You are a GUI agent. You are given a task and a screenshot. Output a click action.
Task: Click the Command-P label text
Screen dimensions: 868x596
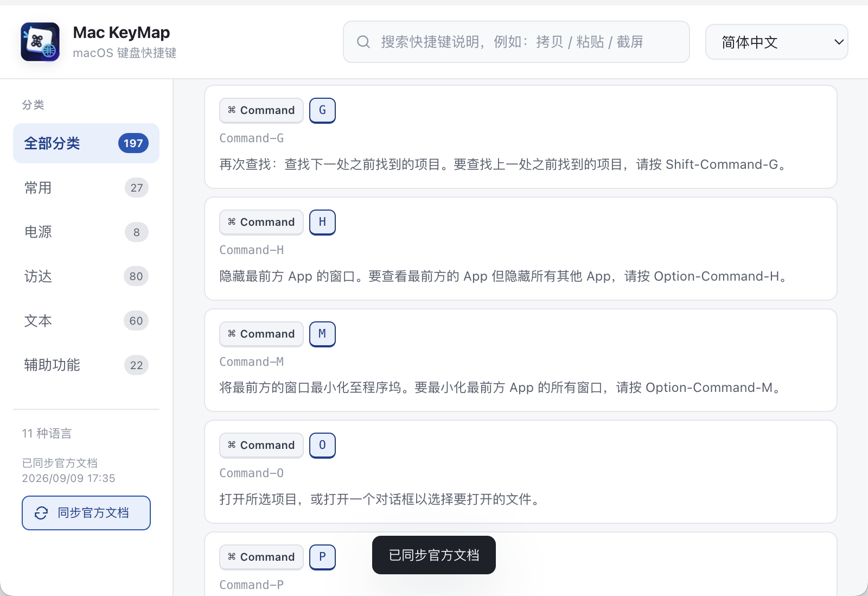coord(252,585)
